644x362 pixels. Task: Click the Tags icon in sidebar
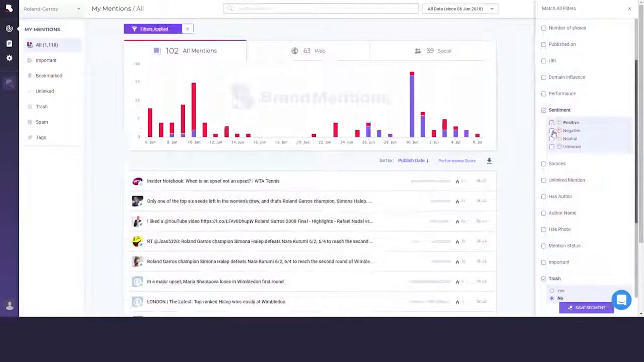(x=30, y=137)
